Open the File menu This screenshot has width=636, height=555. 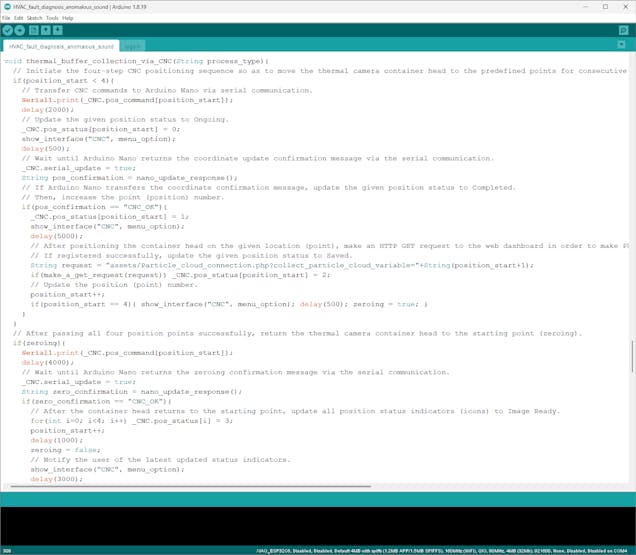[x=6, y=18]
